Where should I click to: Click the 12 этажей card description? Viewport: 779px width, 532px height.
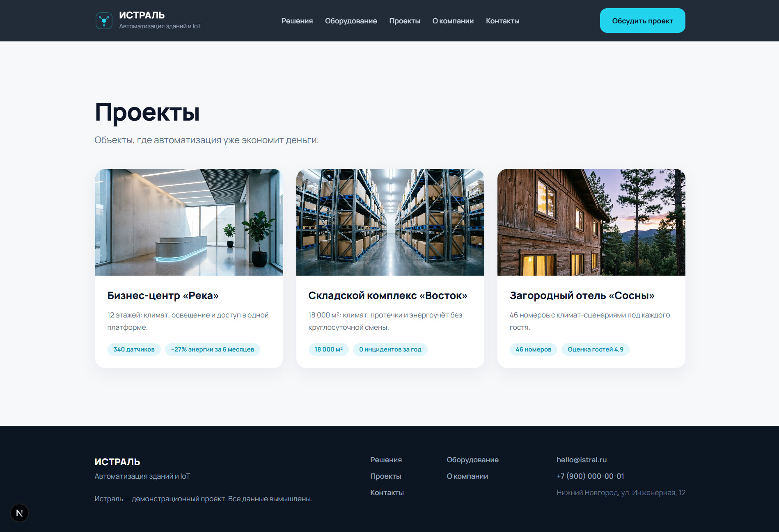click(x=188, y=321)
